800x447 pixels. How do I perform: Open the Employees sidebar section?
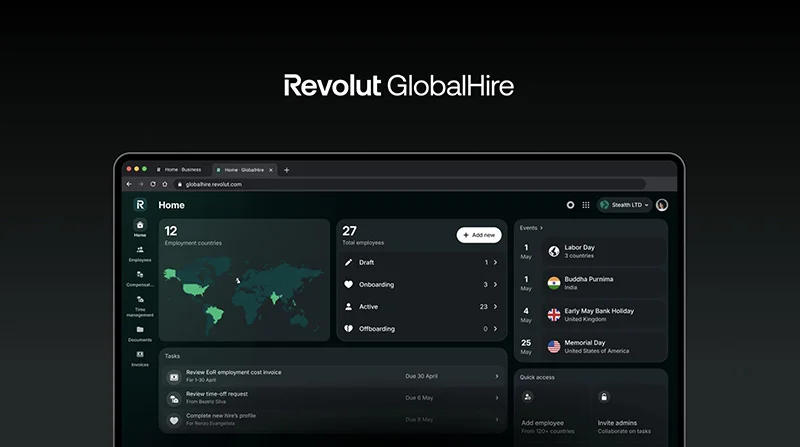click(140, 254)
